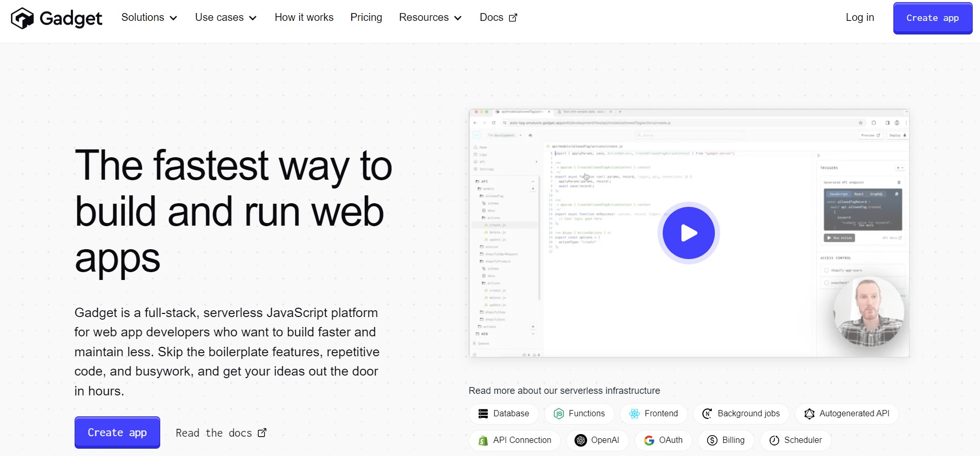Open the API Connection chip

coord(515,440)
